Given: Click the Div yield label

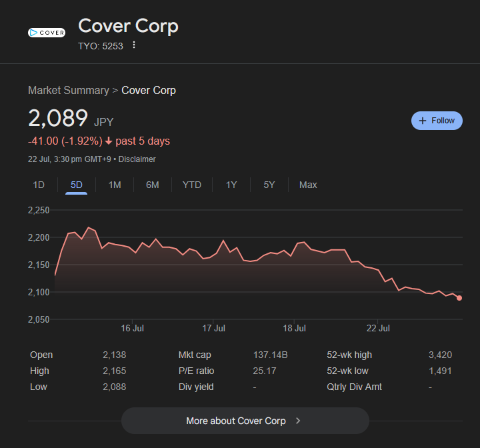Looking at the screenshot, I should coord(196,387).
